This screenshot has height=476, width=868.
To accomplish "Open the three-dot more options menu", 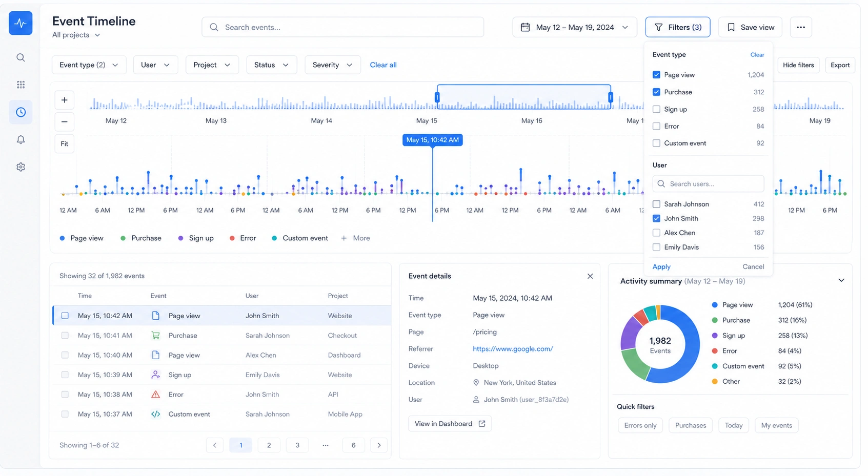I will click(801, 27).
